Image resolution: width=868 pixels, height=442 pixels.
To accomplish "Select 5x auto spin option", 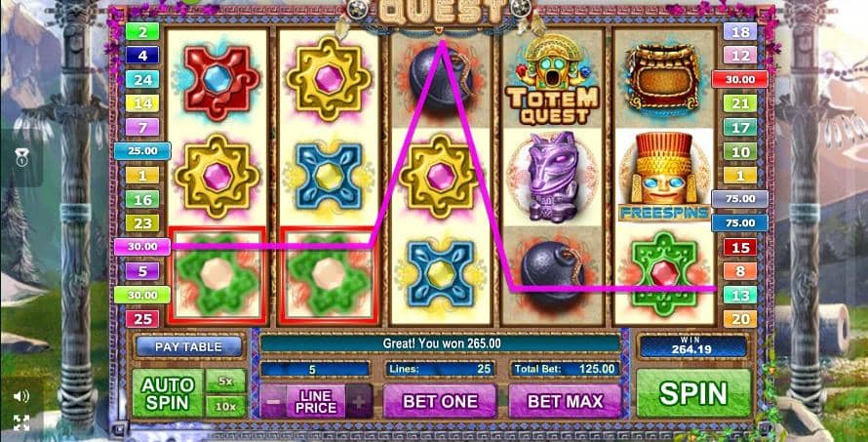I will [x=226, y=382].
